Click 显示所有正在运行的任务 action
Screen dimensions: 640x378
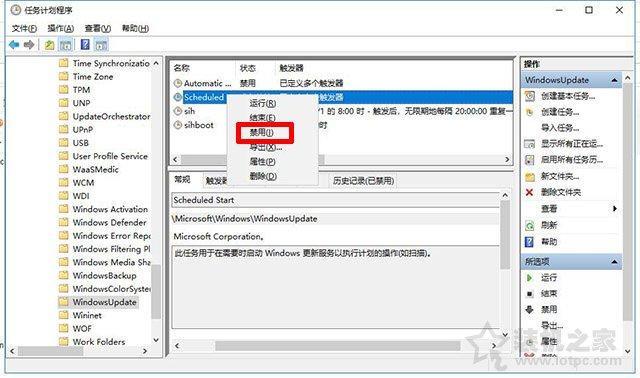pos(571,144)
